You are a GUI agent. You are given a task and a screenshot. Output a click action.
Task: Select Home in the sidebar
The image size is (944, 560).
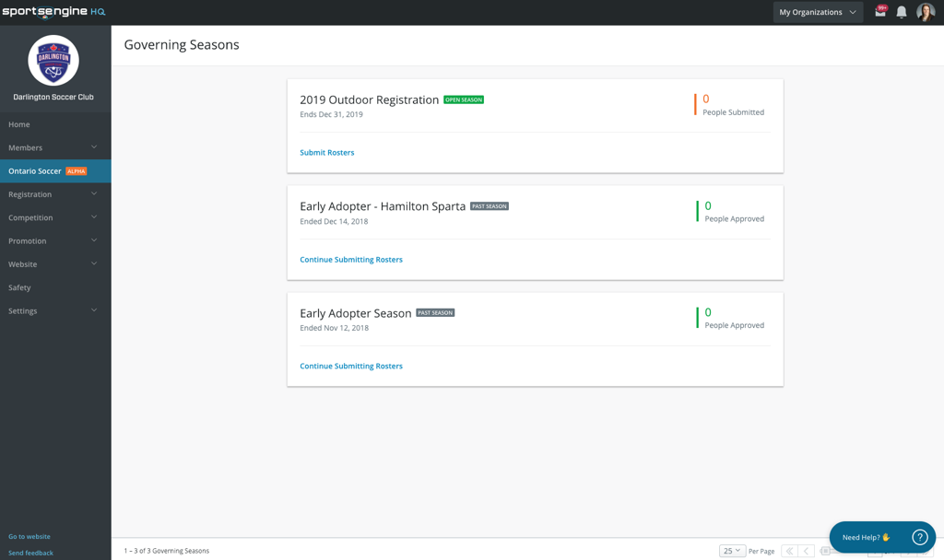19,124
